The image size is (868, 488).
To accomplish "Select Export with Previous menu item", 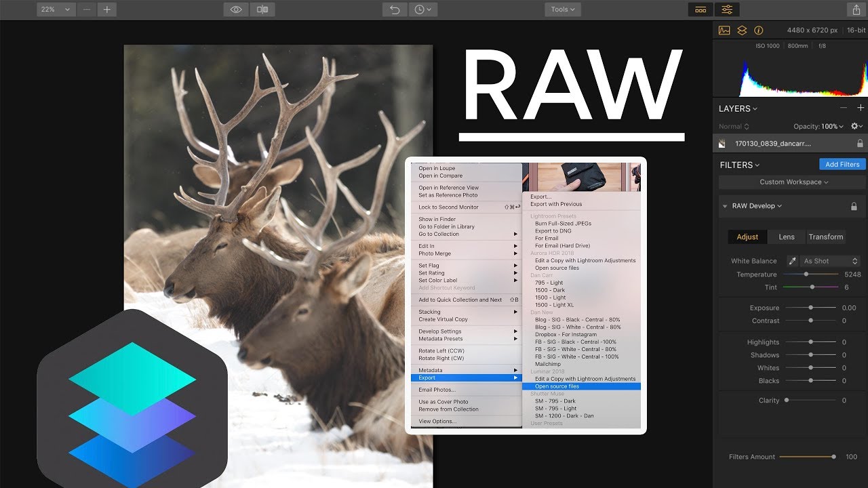I will pyautogui.click(x=581, y=204).
